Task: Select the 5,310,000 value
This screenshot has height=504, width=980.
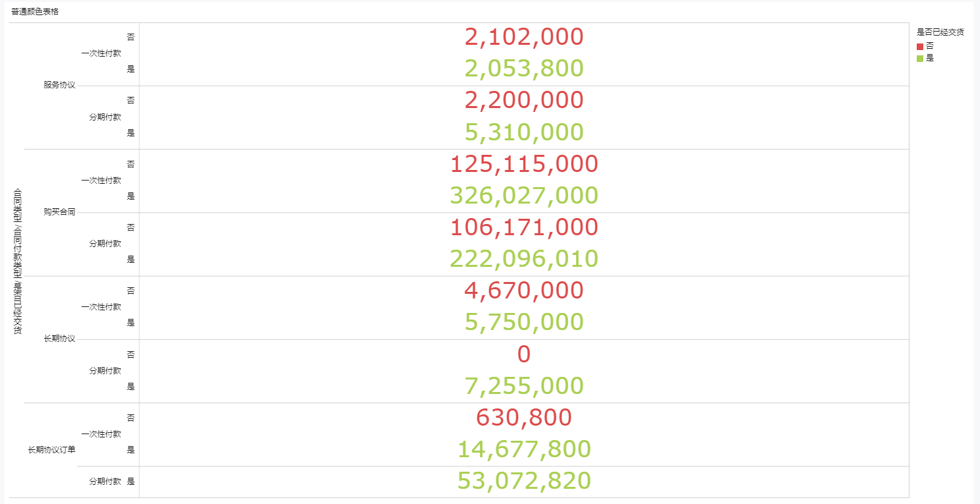Action: pos(524,132)
